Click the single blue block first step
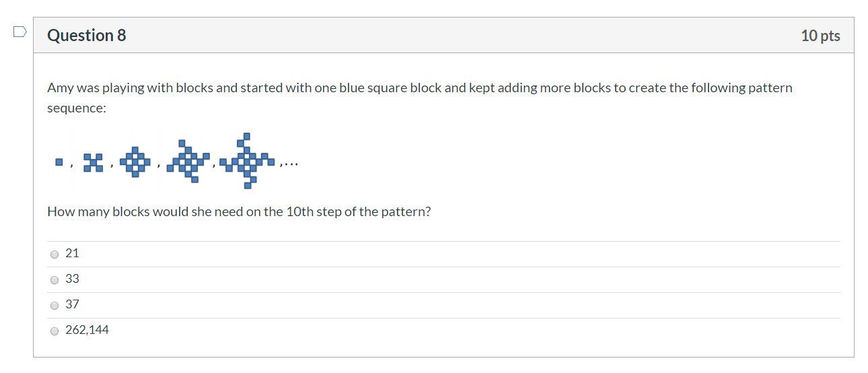Image resolution: width=868 pixels, height=373 pixels. [x=59, y=162]
